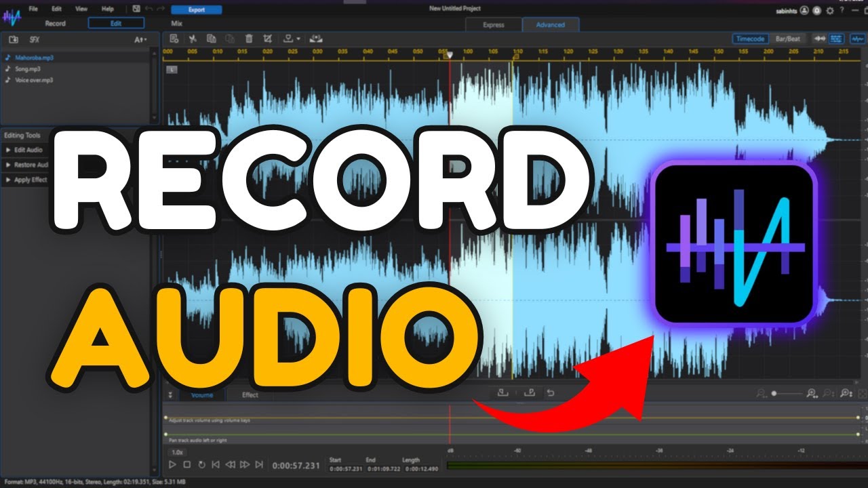Click the Copy icon in edit toolbar
The image size is (868, 488).
point(211,39)
